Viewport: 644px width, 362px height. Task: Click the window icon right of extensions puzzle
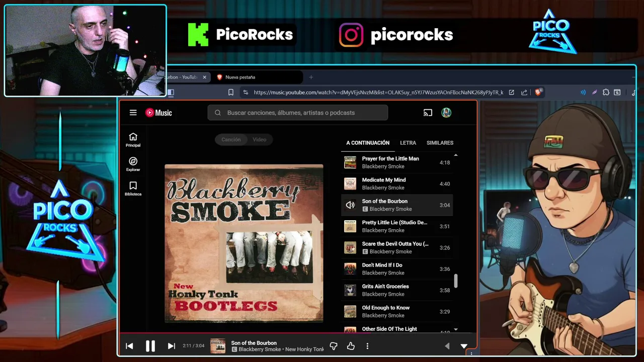pos(617,93)
